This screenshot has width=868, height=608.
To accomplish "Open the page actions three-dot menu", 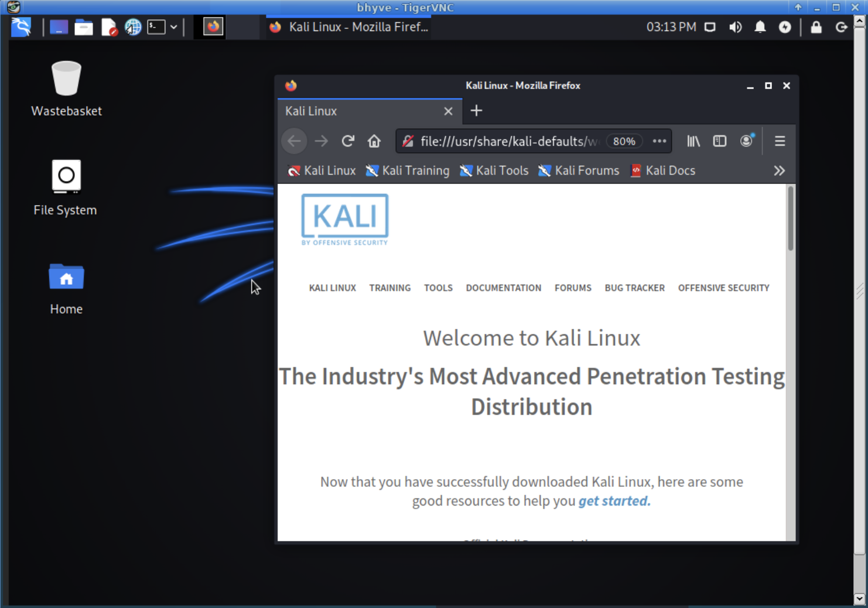I will click(659, 141).
